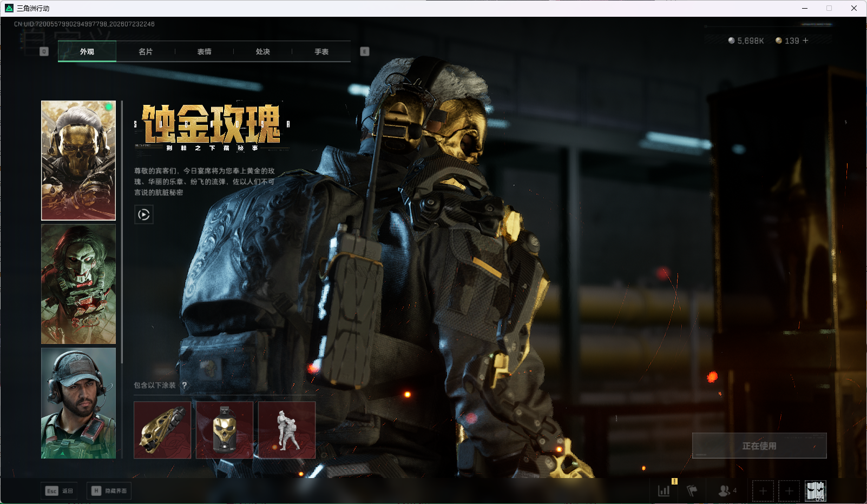Click the H 隐藏界面 button
867x504 pixels.
tap(109, 491)
